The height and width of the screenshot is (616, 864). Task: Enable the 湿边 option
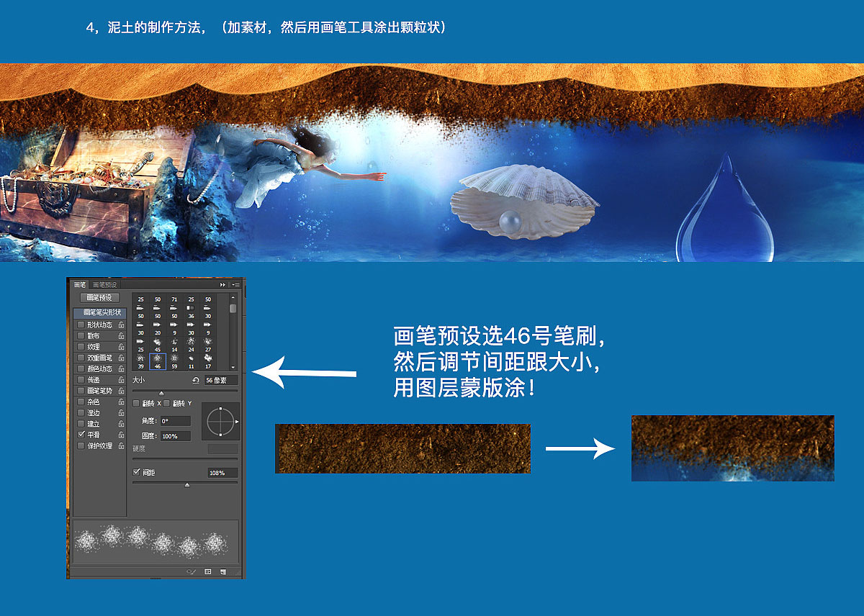[x=81, y=413]
